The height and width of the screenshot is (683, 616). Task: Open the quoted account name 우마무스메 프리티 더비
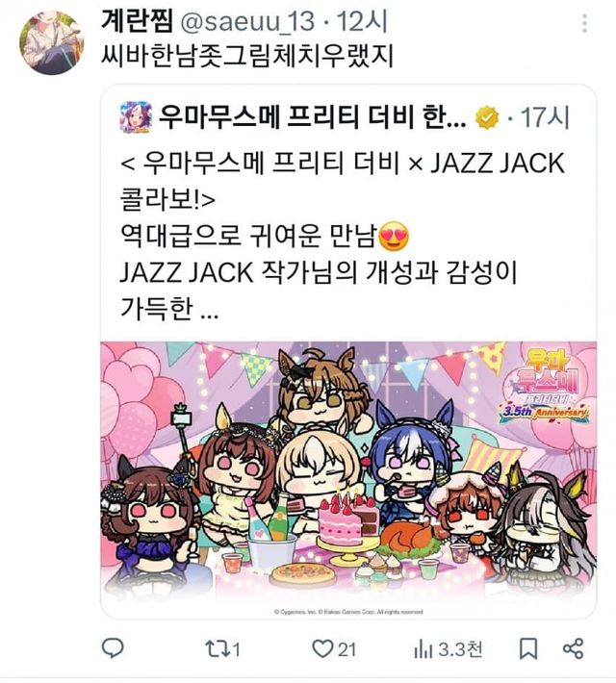[312, 117]
